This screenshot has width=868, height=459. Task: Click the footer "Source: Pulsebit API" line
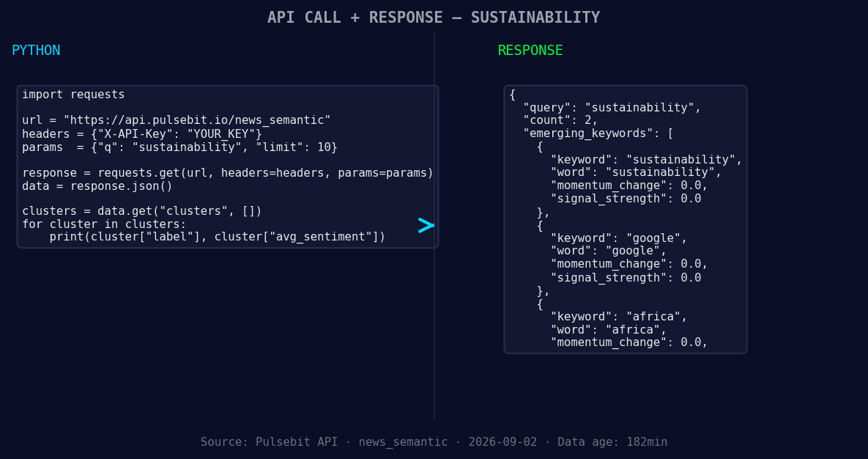tap(434, 442)
